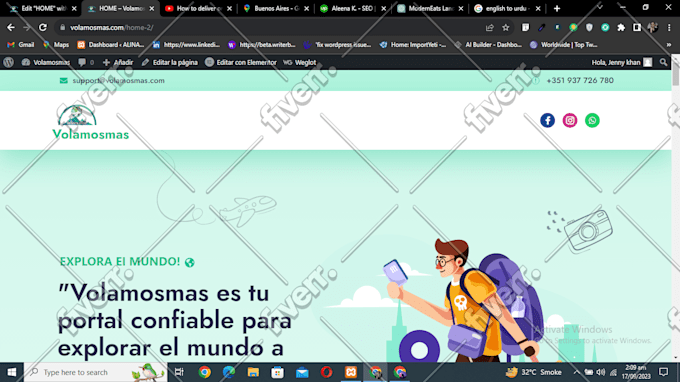Viewport: 680px width, 382px height.
Task: Click the browser Forward arrow
Action: 26,27
